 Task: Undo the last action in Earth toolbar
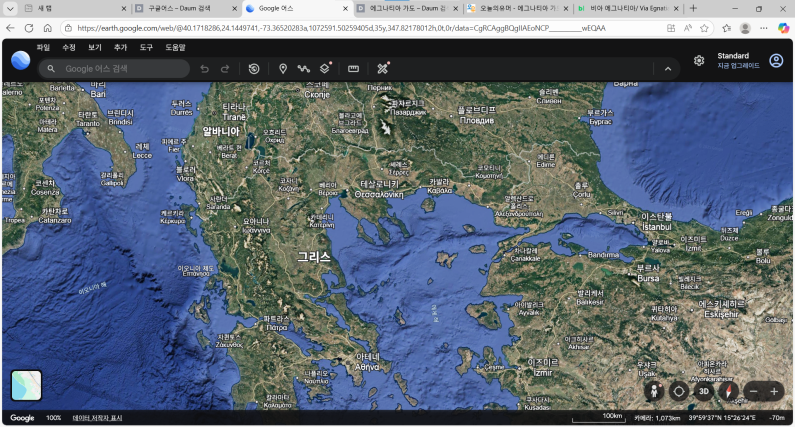(204, 69)
